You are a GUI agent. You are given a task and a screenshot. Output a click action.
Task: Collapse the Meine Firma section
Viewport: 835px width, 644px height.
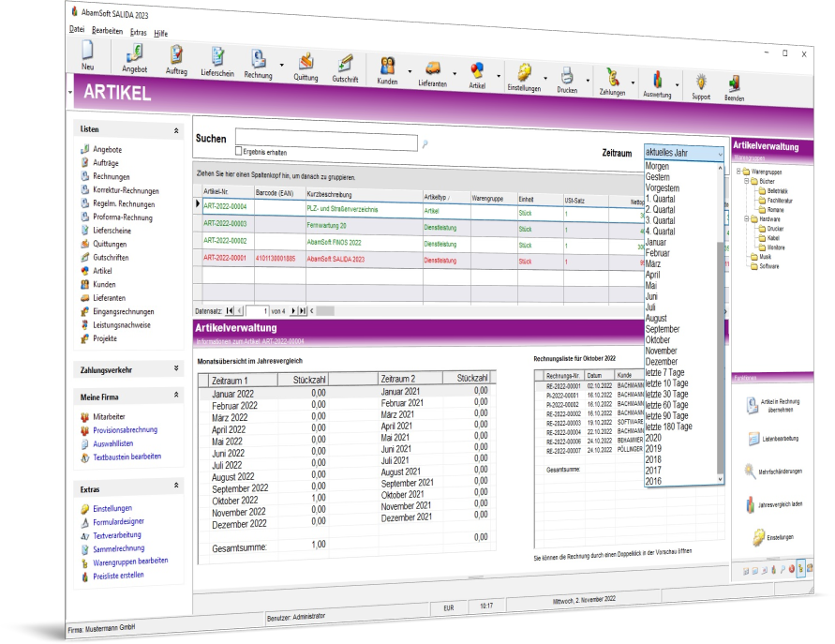pos(176,395)
